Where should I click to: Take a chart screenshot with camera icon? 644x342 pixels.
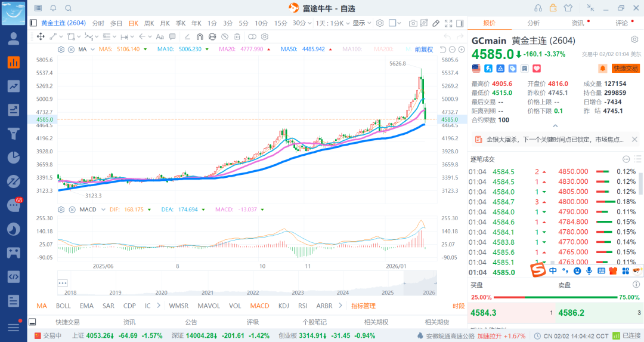(x=413, y=23)
